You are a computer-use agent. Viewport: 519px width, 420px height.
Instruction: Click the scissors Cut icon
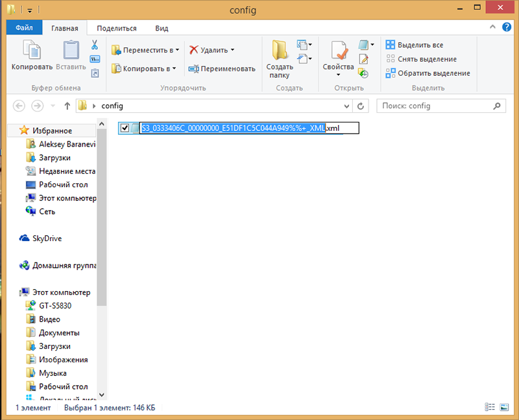[95, 45]
